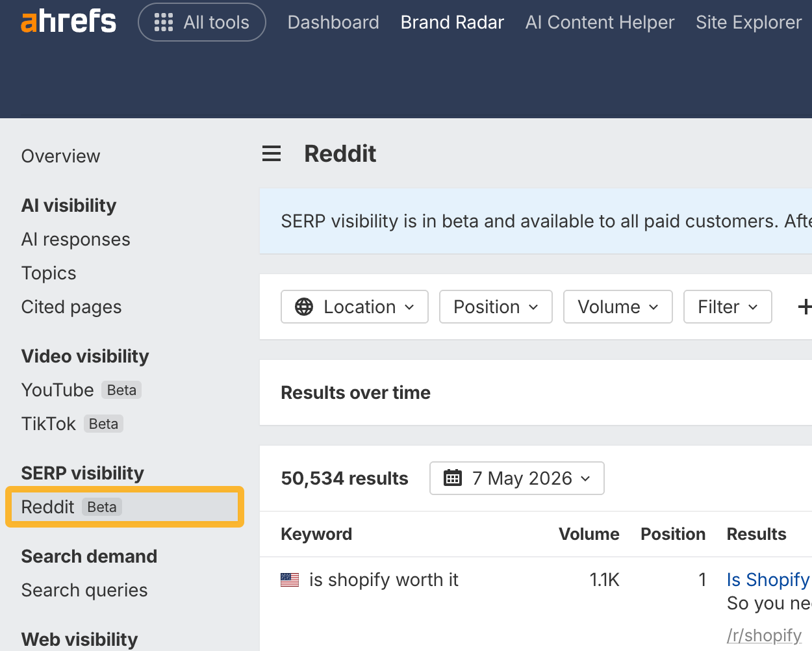
Task: Click the Ahrefs logo
Action: [x=68, y=22]
